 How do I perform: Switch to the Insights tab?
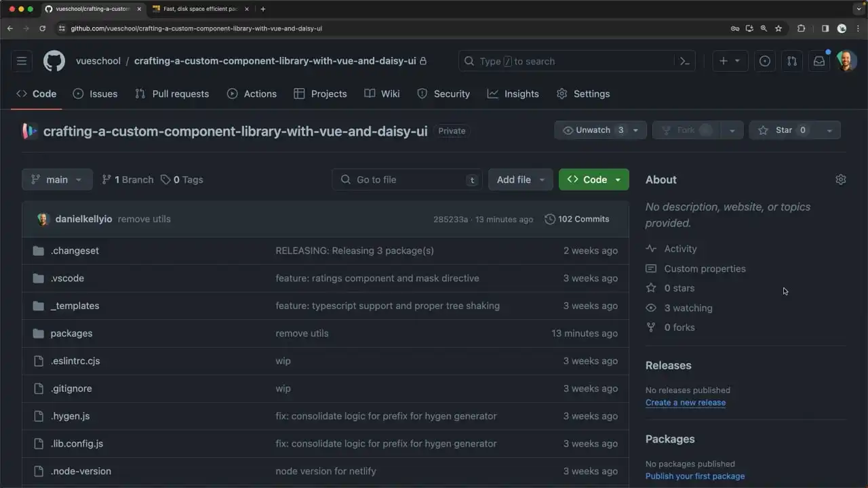pos(513,94)
